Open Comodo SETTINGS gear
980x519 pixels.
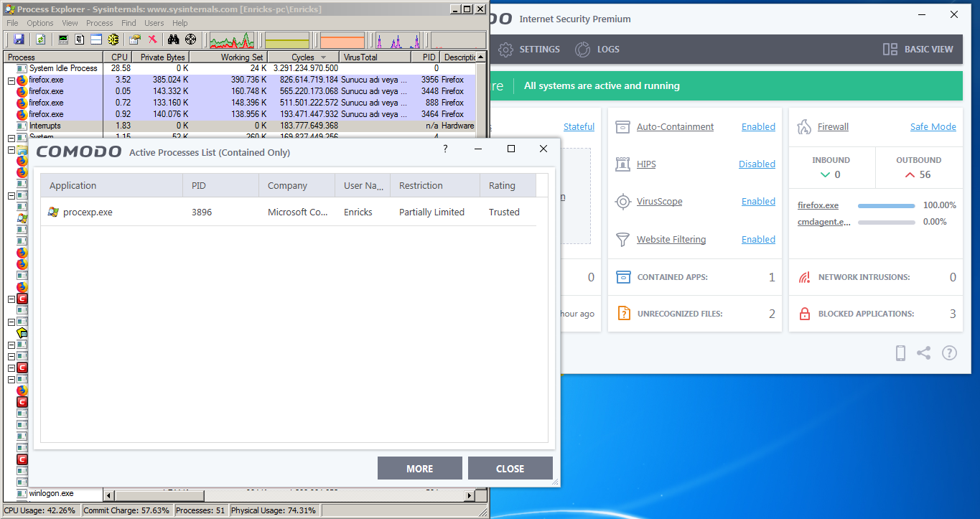[x=505, y=50]
